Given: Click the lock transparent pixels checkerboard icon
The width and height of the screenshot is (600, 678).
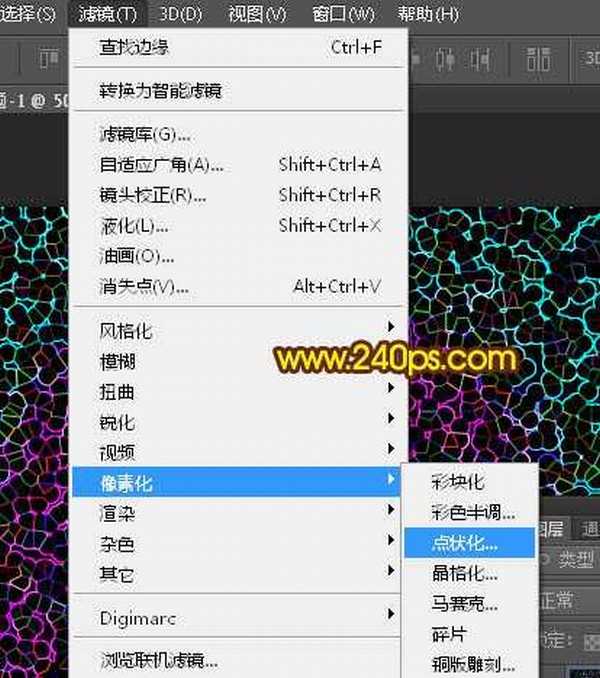Looking at the screenshot, I should tap(590, 640).
